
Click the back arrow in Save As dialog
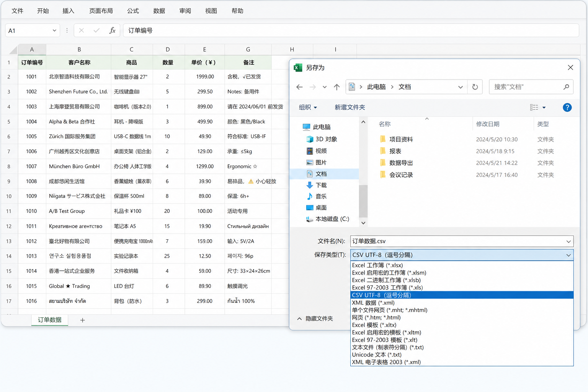click(299, 87)
